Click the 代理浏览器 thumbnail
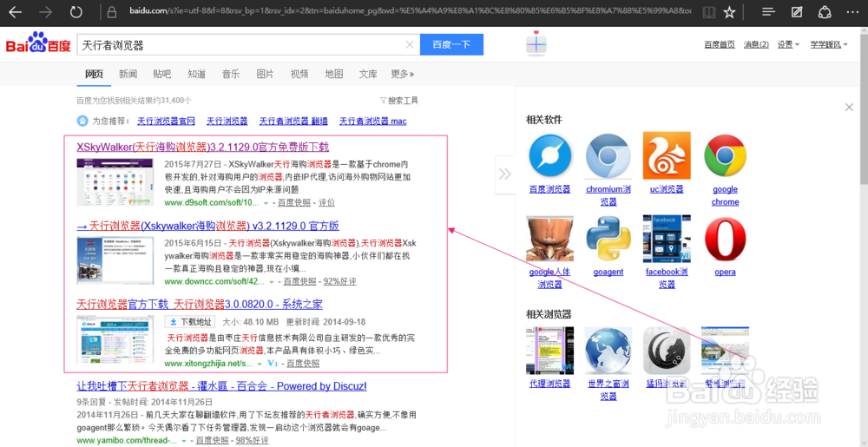Image resolution: width=868 pixels, height=447 pixels. (x=549, y=351)
